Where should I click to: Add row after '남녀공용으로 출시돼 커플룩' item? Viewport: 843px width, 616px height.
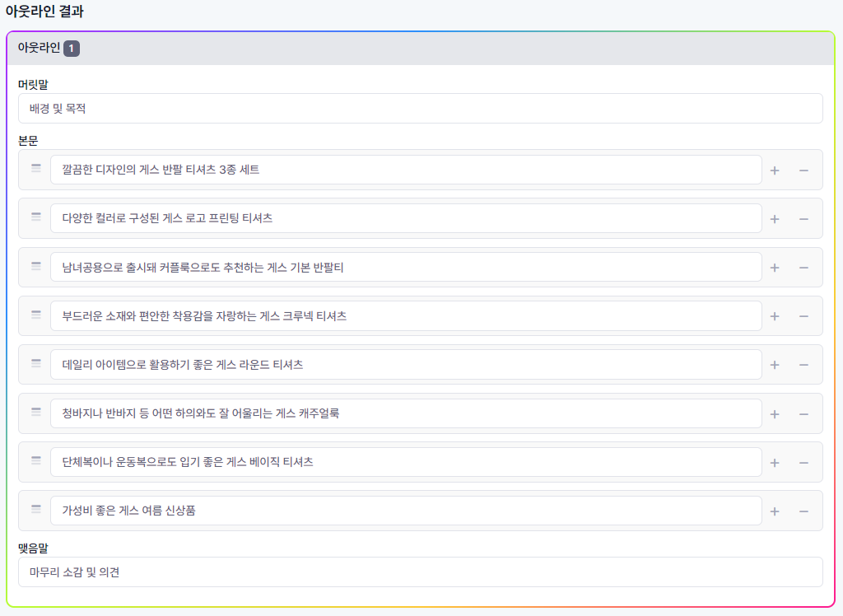pos(775,268)
